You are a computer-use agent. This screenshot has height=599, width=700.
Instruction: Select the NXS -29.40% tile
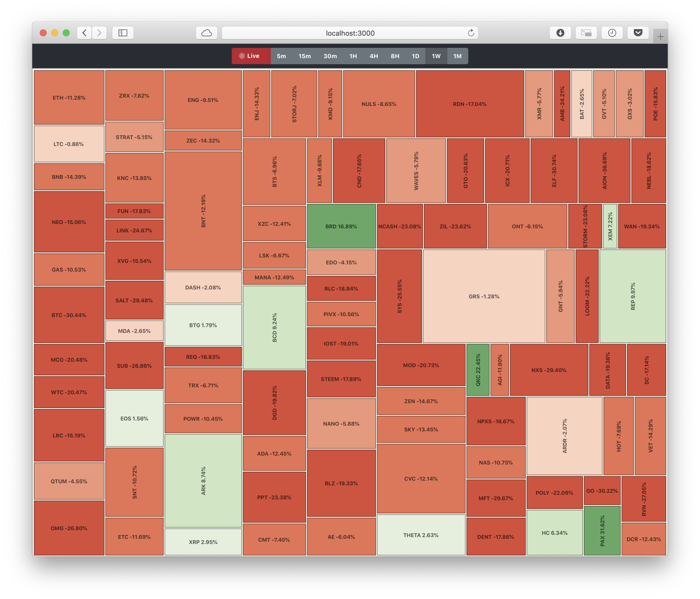pos(549,370)
